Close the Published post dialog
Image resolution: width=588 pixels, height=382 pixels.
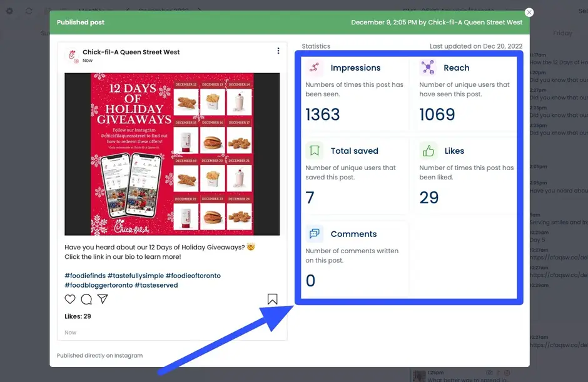click(x=529, y=12)
